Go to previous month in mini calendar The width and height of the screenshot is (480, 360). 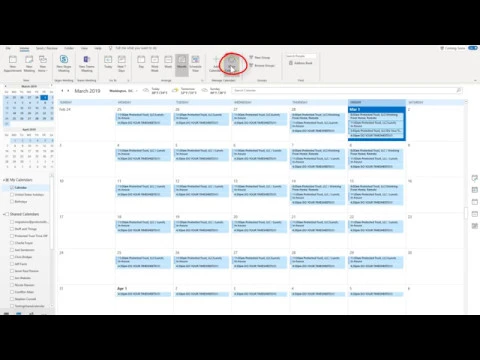click(5, 86)
